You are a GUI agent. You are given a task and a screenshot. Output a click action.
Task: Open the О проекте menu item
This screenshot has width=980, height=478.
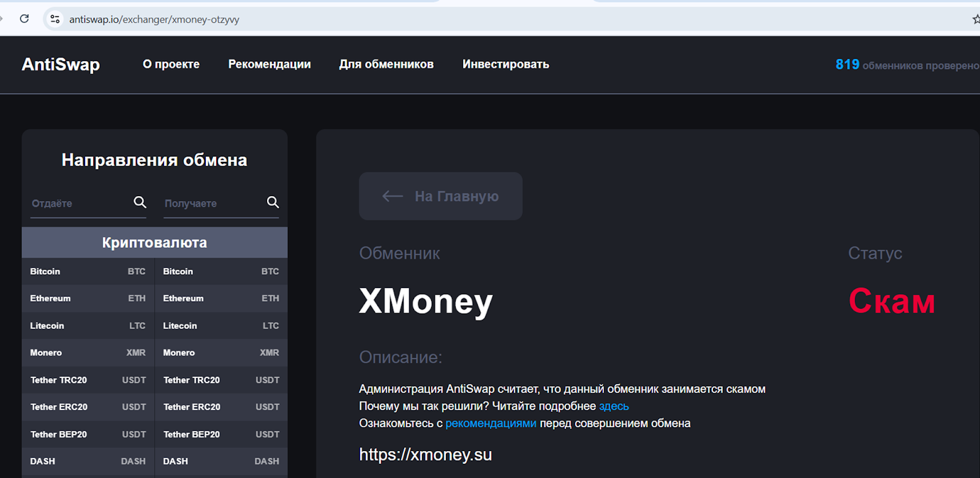click(x=171, y=64)
